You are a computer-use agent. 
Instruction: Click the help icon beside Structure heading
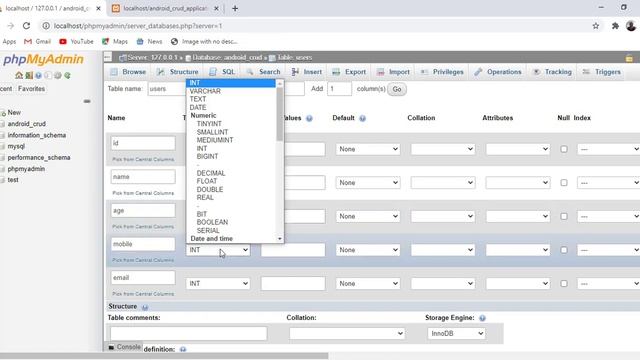[144, 307]
